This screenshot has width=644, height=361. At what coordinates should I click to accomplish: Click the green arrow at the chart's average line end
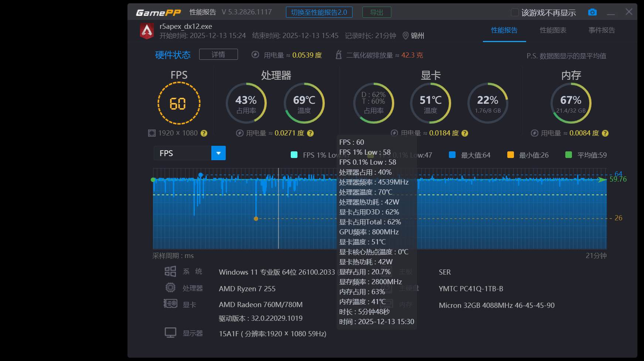pyautogui.click(x=602, y=180)
